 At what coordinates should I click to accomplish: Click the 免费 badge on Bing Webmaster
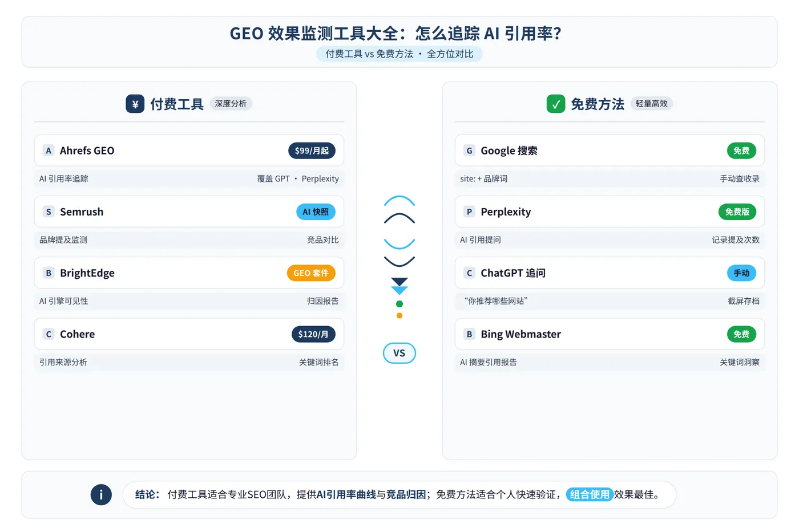coord(741,334)
